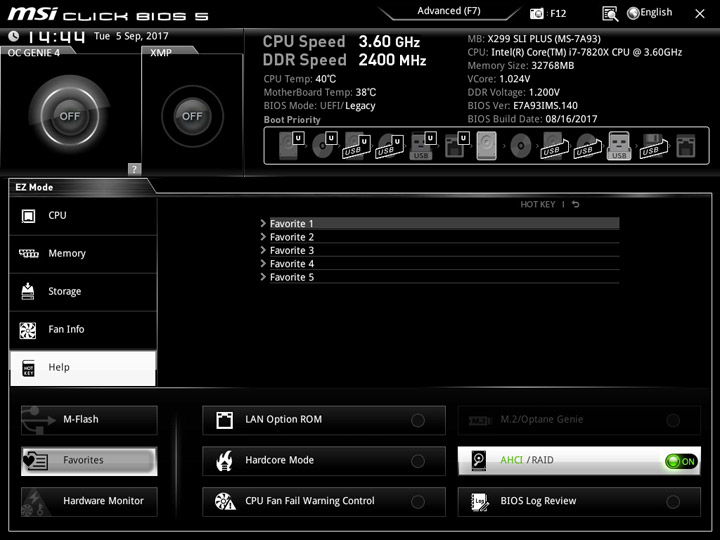The height and width of the screenshot is (540, 720).
Task: Click the CPU Speed 3.60 GHz readout
Action: (x=341, y=42)
